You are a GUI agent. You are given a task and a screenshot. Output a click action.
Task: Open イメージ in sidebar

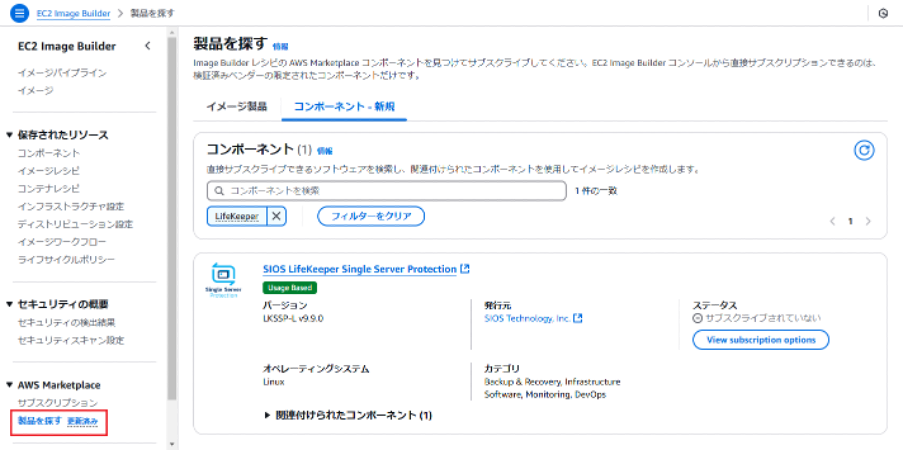(x=36, y=90)
